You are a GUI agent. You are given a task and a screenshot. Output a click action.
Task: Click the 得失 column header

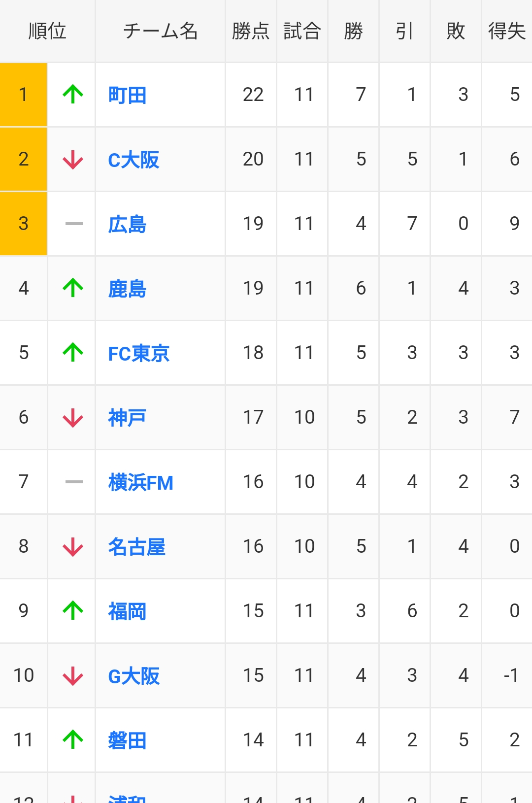pyautogui.click(x=507, y=31)
